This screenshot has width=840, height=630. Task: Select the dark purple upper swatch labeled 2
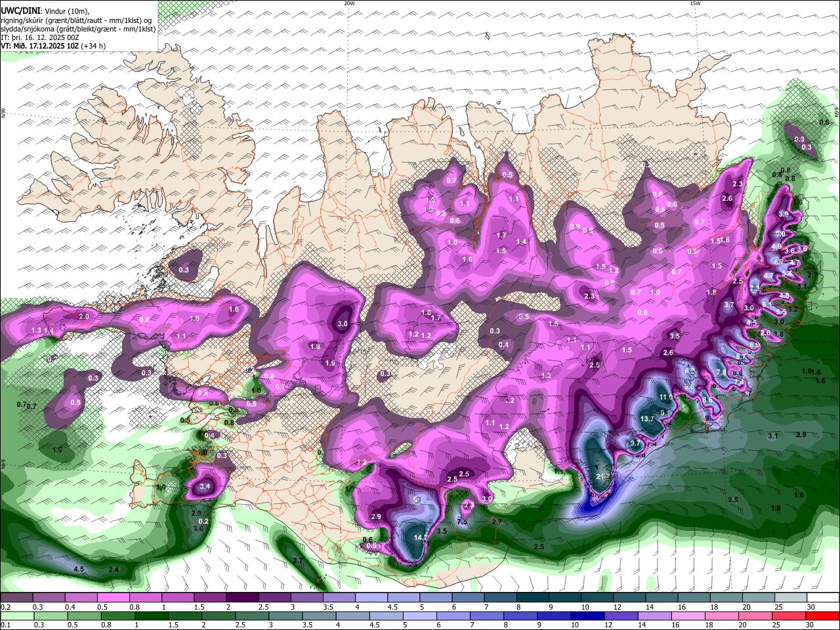coord(243,598)
